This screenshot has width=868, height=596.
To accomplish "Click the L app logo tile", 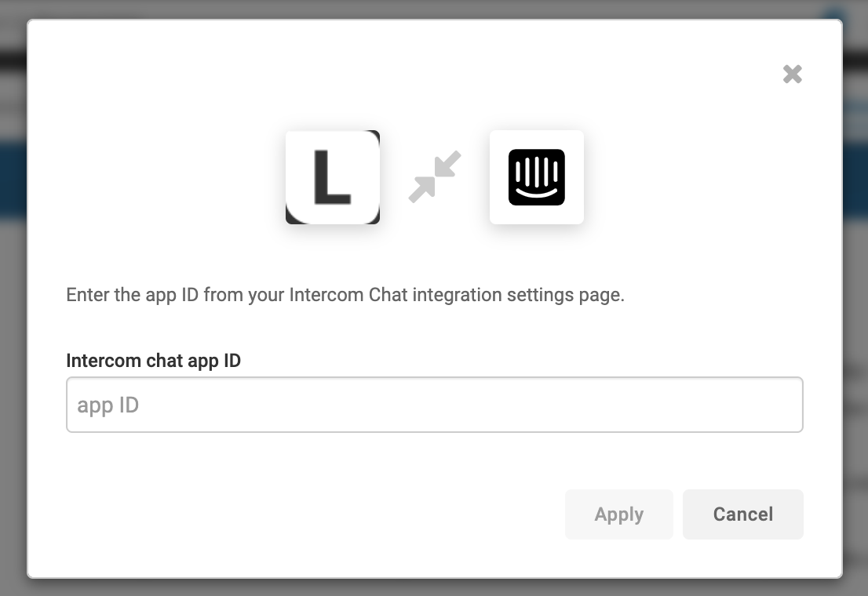I will click(x=333, y=177).
